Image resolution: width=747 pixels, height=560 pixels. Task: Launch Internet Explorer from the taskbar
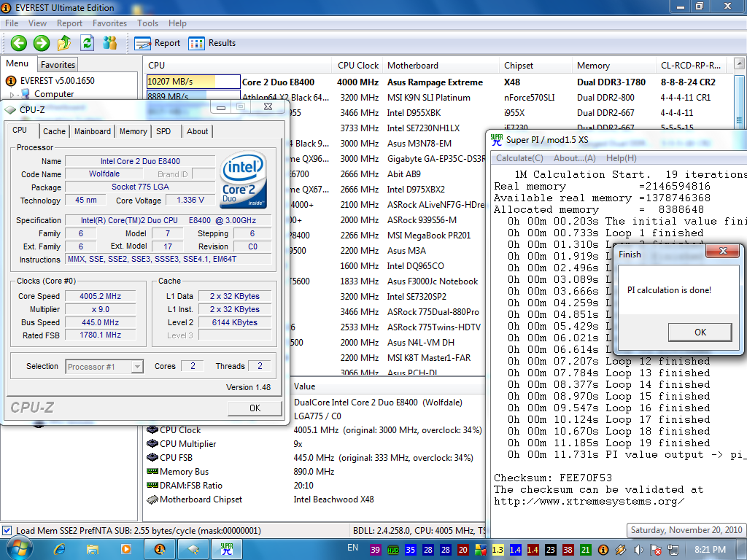pyautogui.click(x=60, y=550)
